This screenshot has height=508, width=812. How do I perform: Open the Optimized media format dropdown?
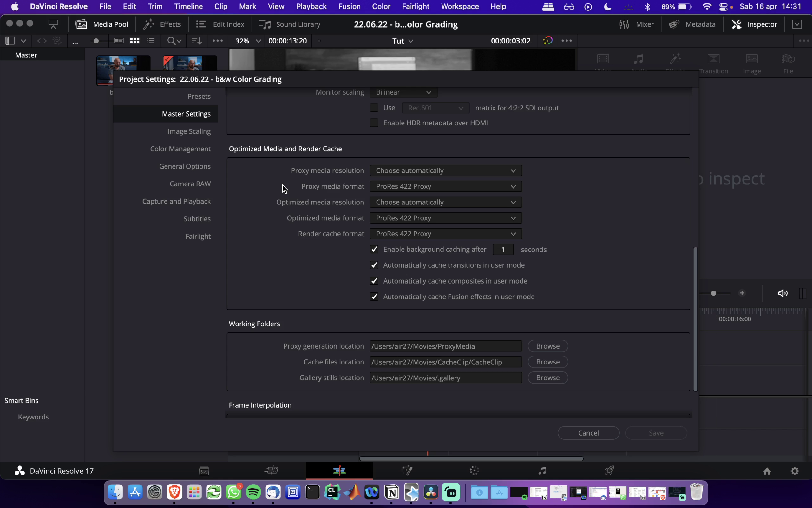click(446, 218)
